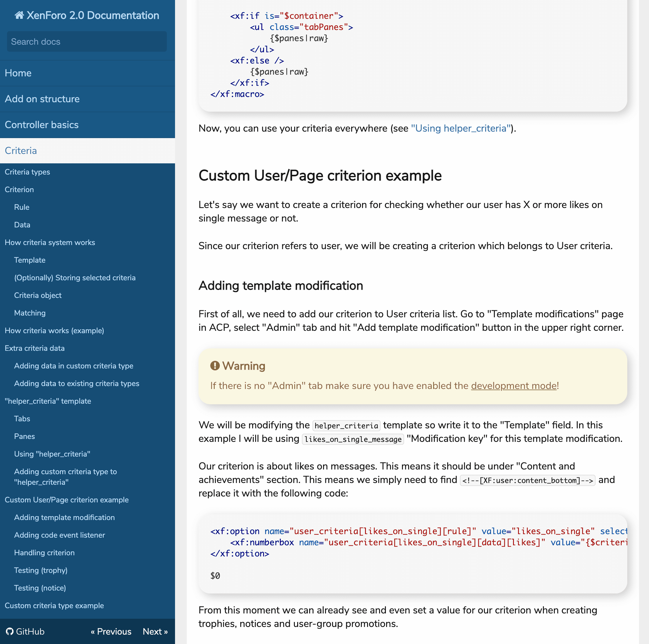649x644 pixels.
Task: Click the Previous page button
Action: point(111,632)
